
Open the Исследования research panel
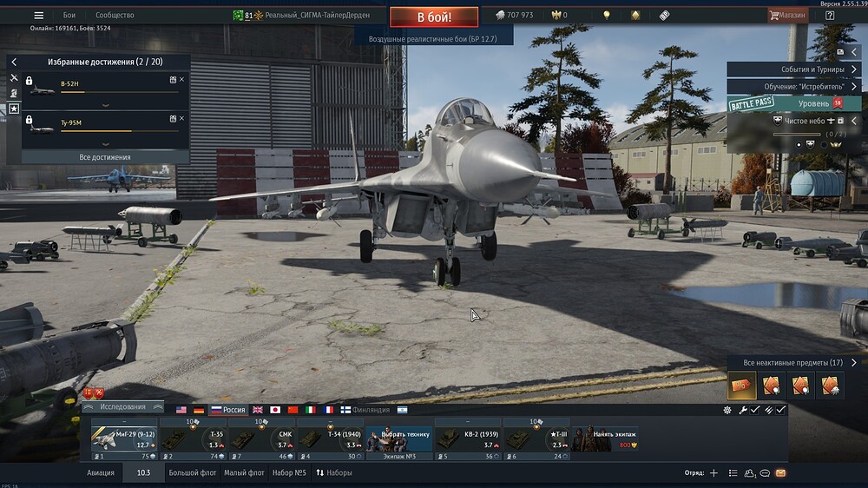123,406
